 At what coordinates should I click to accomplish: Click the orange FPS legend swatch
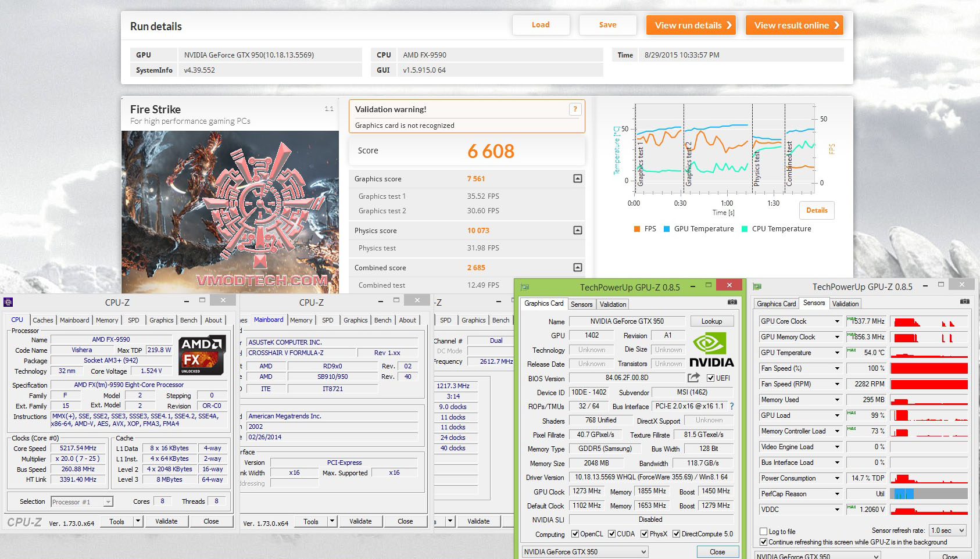pos(637,229)
